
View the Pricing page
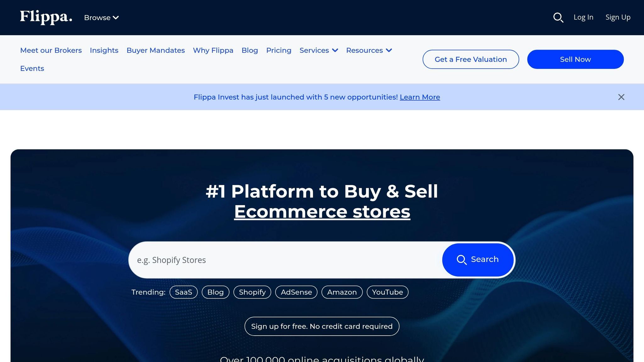coord(279,50)
